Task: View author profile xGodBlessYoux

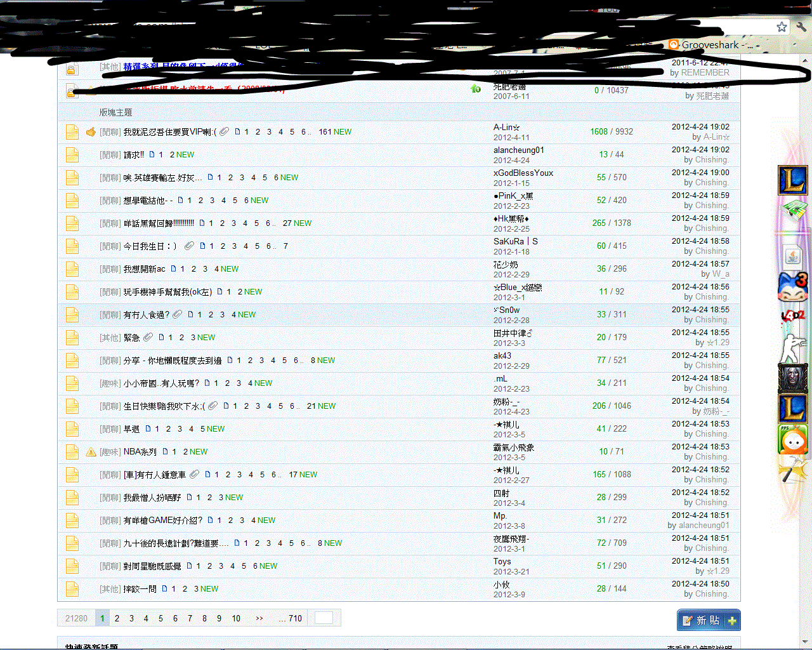Action: coord(523,173)
